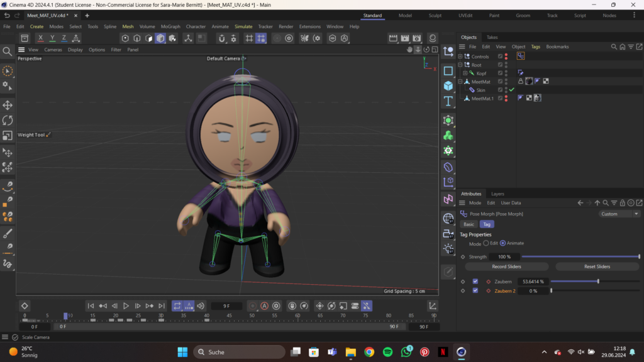Click the Cube primitive icon
The width and height of the screenshot is (644, 362).
448,85
